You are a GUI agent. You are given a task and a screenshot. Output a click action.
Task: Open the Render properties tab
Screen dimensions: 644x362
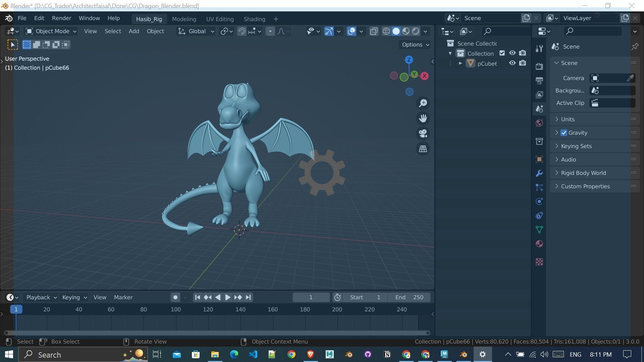pos(539,66)
